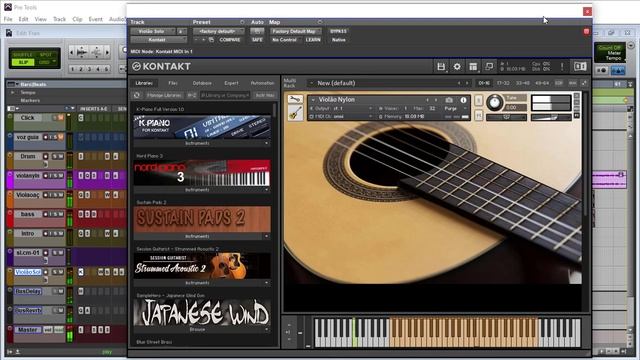Viewport: 640px width, 360px height.
Task: Mute the voz guia track
Action: 61,137
